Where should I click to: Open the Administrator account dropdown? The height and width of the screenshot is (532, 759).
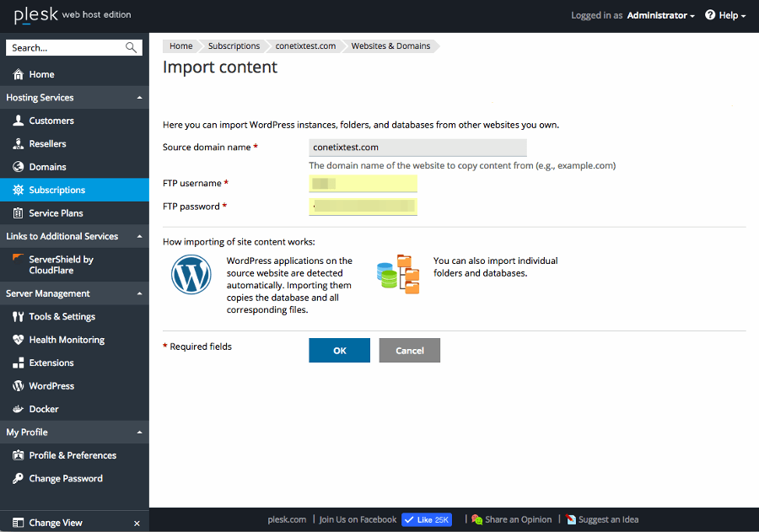click(x=660, y=15)
